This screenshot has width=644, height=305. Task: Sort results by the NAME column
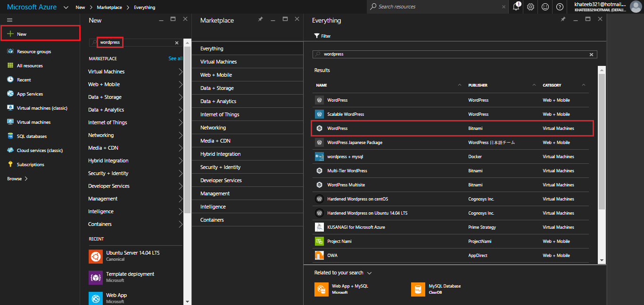click(x=322, y=85)
